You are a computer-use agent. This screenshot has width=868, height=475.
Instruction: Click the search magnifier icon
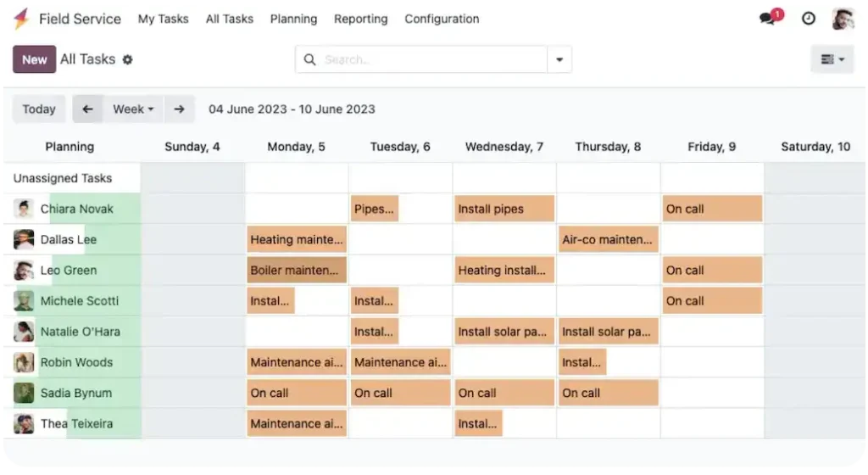pos(309,59)
